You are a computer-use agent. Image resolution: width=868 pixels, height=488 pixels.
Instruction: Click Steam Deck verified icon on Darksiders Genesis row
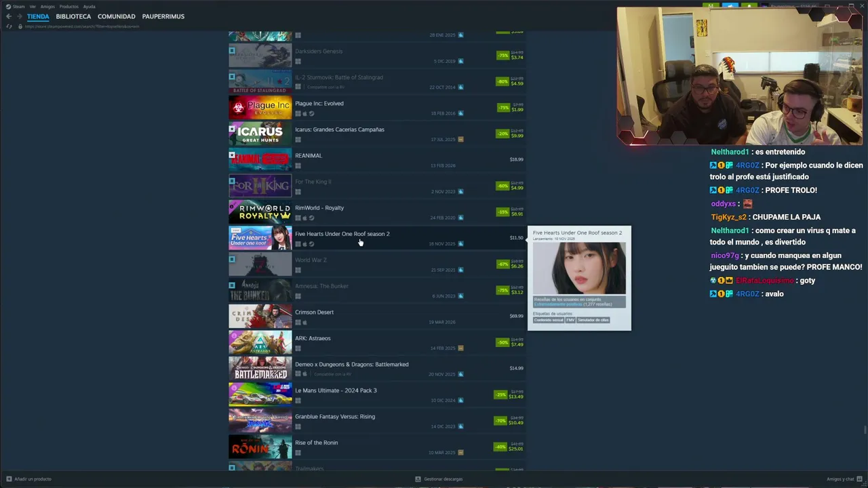pos(460,61)
